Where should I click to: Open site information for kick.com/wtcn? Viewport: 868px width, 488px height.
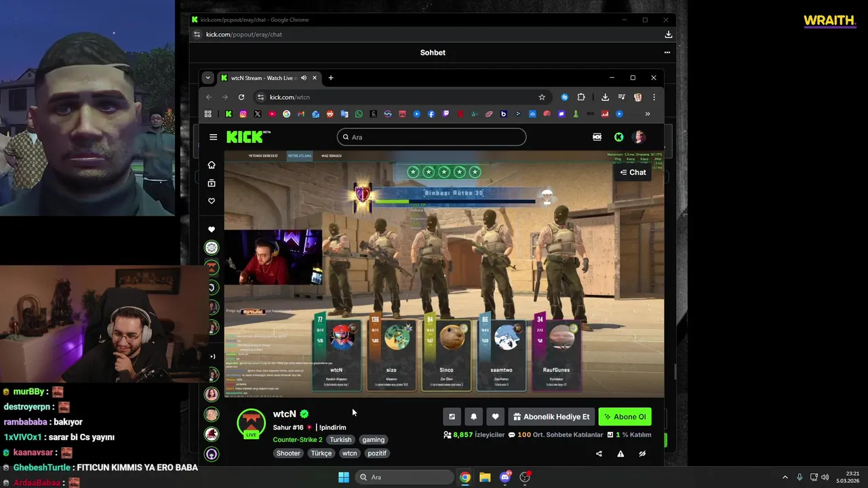(260, 97)
